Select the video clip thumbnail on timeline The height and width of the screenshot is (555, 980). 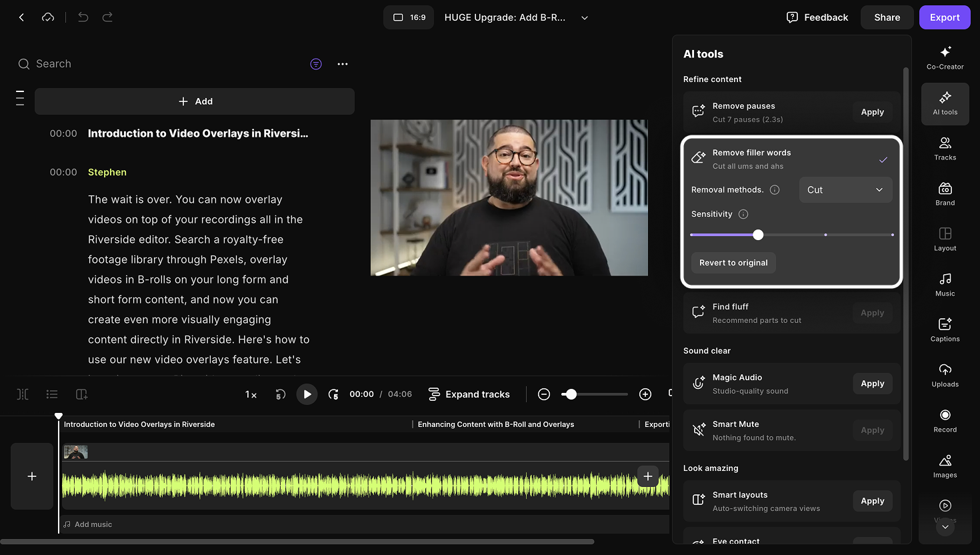pos(75,452)
